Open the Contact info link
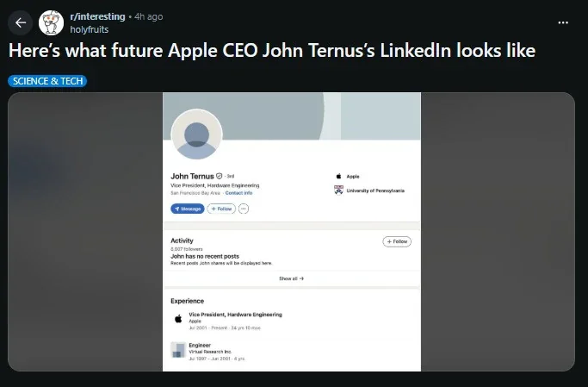The height and width of the screenshot is (387, 588). (238, 193)
